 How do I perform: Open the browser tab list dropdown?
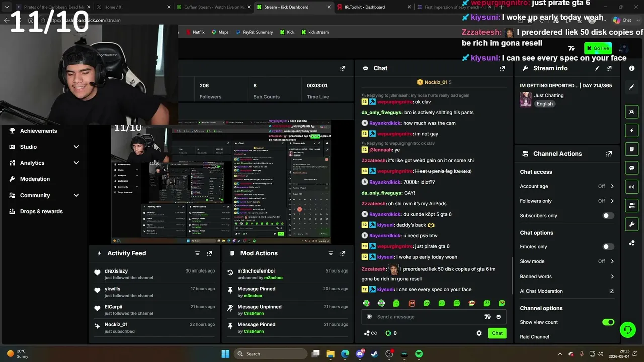tap(7, 7)
